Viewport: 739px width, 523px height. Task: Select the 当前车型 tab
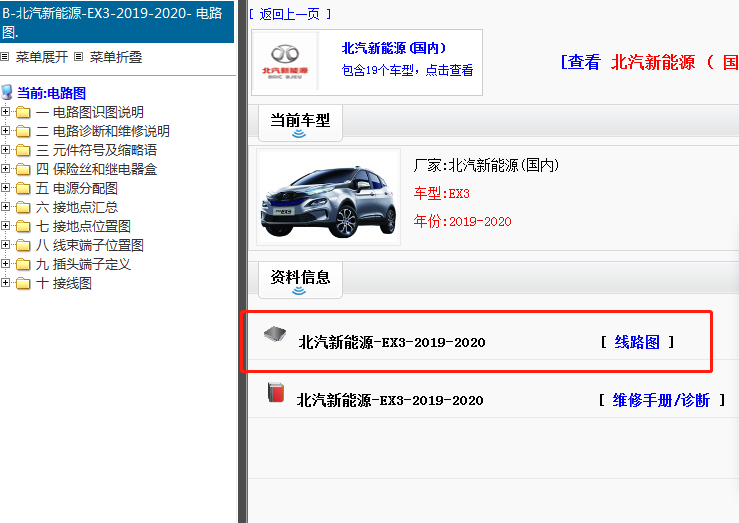pyautogui.click(x=299, y=121)
